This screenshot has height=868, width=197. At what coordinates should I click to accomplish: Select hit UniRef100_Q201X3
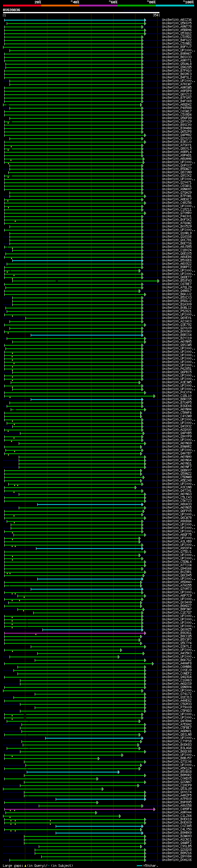pos(177,139)
